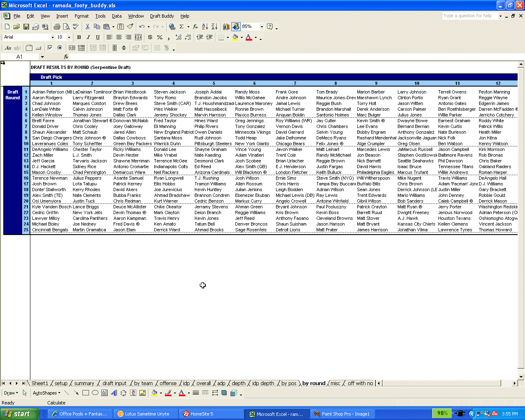Decrease the indent with the outdent icon
The height and width of the screenshot is (420, 525).
pyautogui.click(x=200, y=37)
